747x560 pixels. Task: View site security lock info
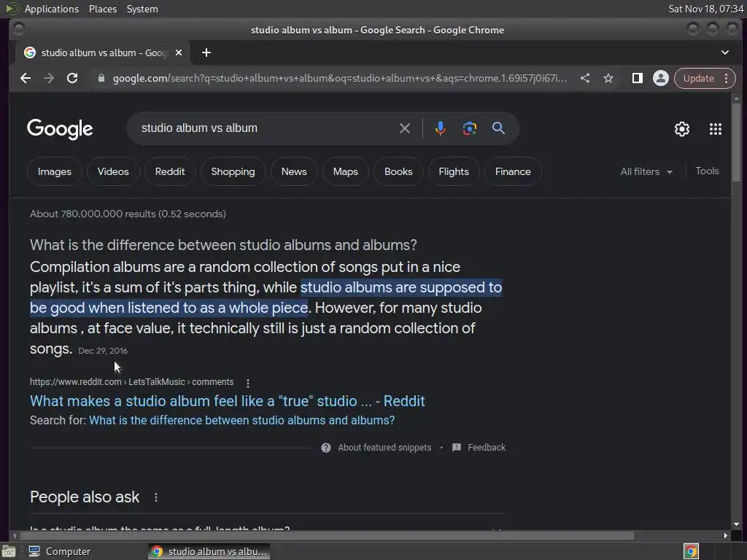coord(101,78)
